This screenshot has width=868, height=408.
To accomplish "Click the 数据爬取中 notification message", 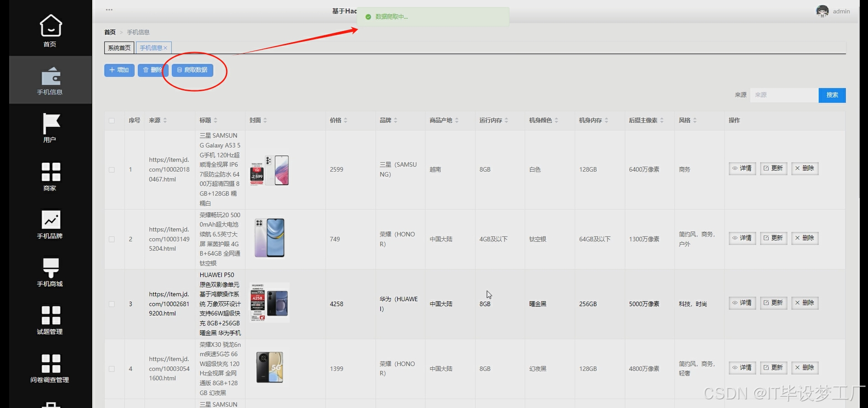I will pyautogui.click(x=433, y=17).
